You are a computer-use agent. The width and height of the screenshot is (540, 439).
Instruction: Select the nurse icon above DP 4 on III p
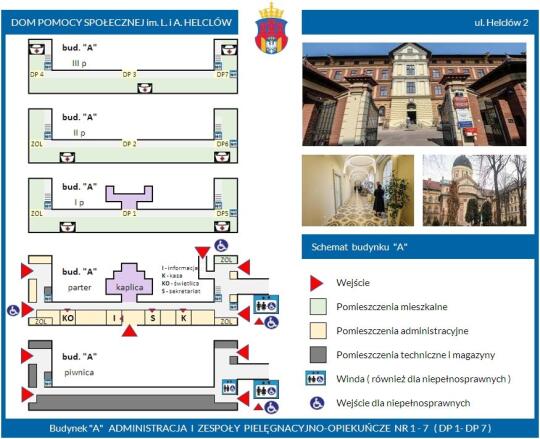[x=37, y=49]
